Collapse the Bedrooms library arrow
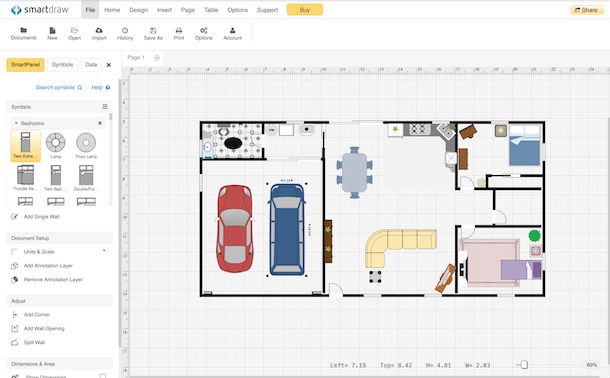The height and width of the screenshot is (378, 610). 16,123
